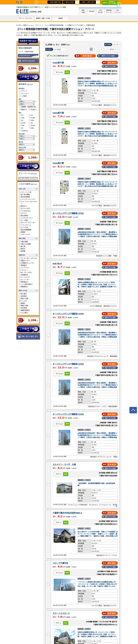Screen dimensions: 138x644
Task: Check the オートロック checkbox
Action: tap(20, 277)
